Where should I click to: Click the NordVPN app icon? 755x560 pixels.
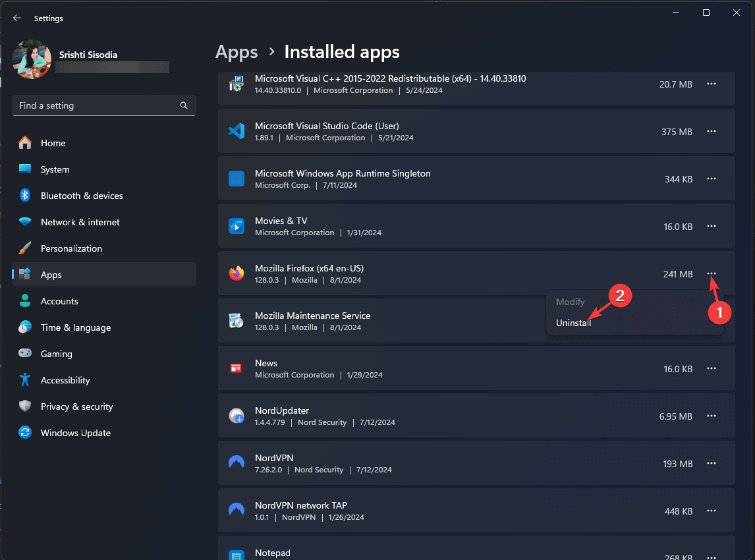(x=237, y=462)
